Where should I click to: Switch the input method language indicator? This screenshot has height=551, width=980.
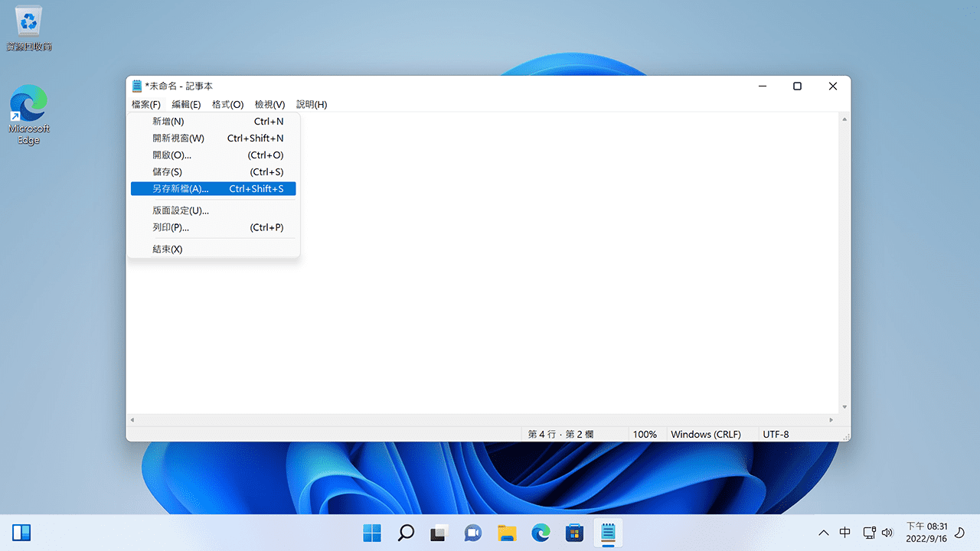click(845, 533)
